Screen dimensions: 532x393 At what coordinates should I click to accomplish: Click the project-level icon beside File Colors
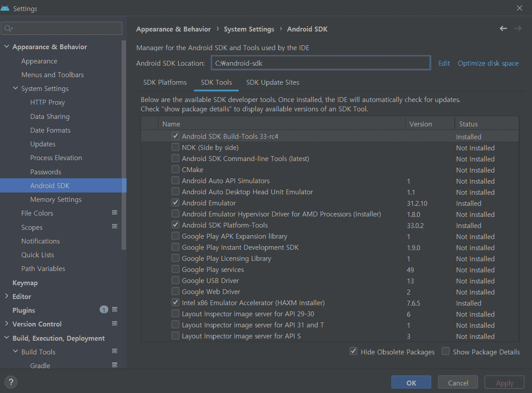pos(114,212)
